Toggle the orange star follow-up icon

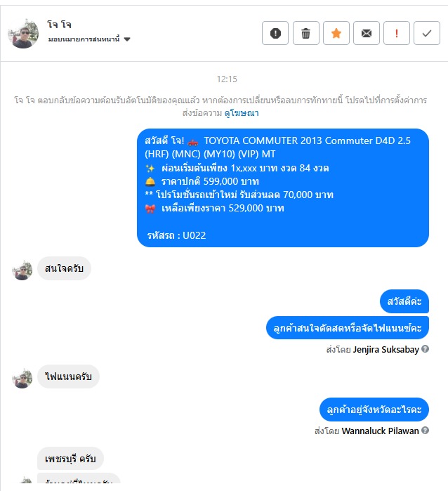click(336, 33)
